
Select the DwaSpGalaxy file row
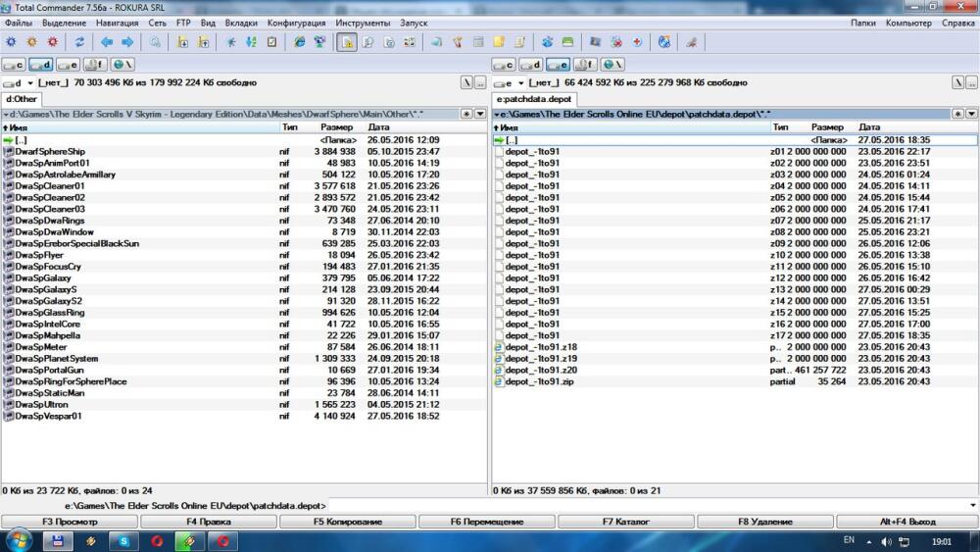click(244, 278)
